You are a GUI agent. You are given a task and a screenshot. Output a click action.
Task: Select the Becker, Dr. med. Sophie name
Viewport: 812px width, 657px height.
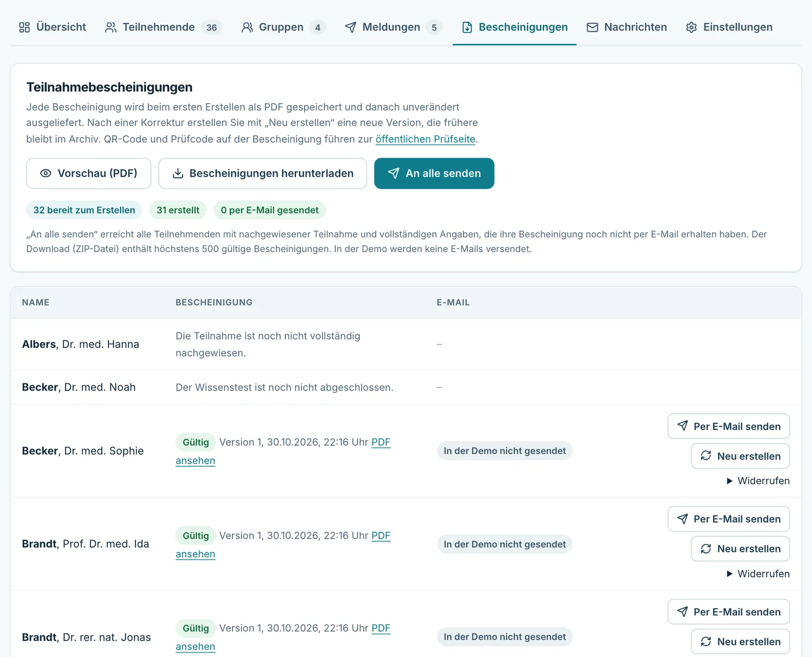pos(83,451)
